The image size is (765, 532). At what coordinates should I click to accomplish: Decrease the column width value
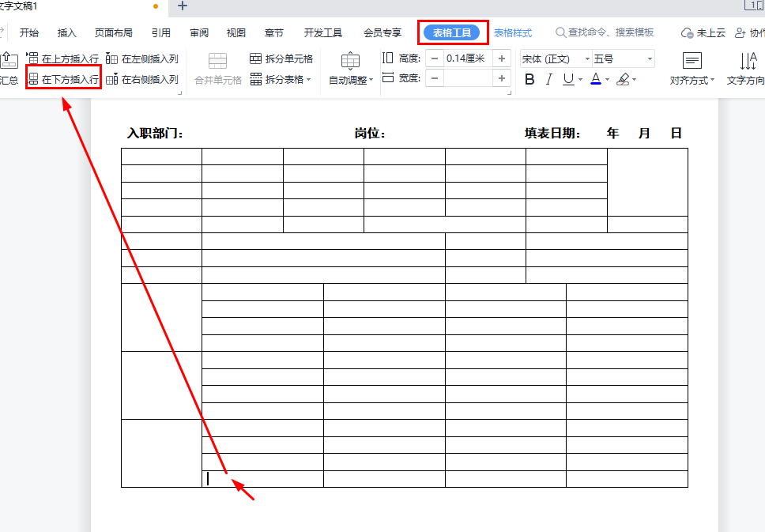click(435, 78)
